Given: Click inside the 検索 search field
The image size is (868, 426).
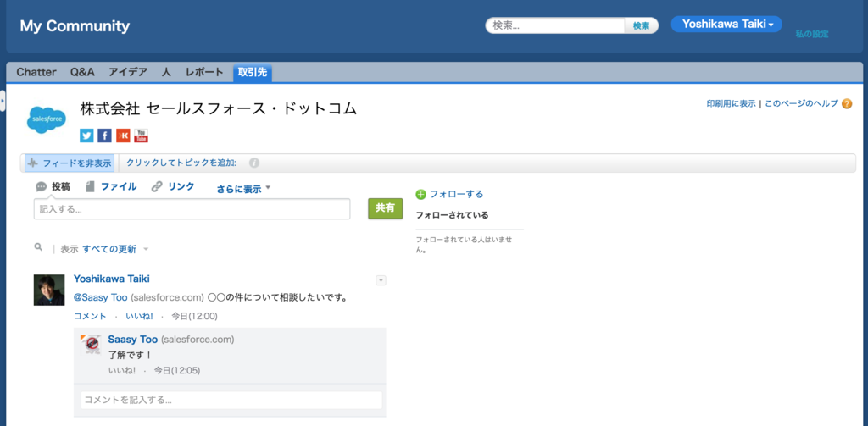Looking at the screenshot, I should pos(556,25).
